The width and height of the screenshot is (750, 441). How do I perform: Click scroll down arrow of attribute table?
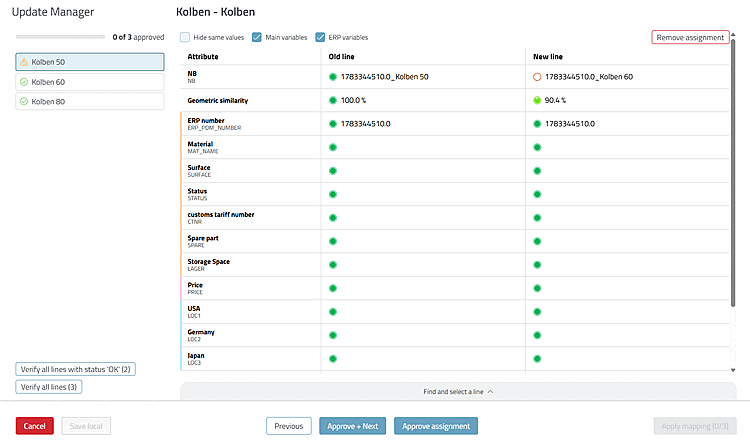coord(733,370)
